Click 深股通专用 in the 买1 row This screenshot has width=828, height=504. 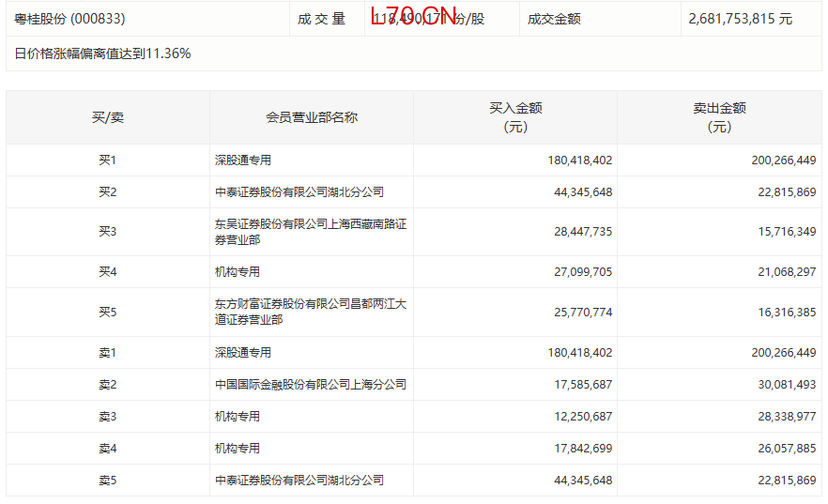point(243,160)
